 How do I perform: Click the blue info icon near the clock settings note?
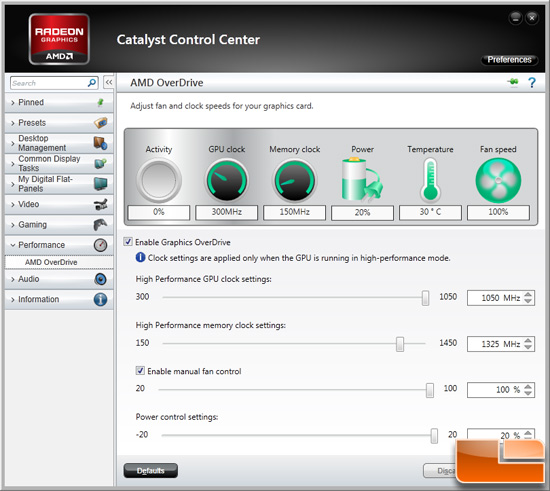pyautogui.click(x=140, y=257)
